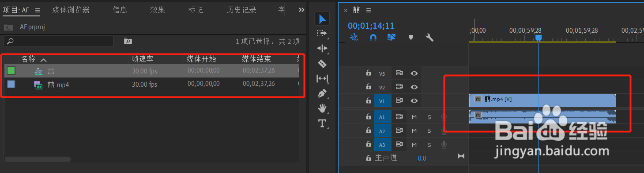Solo track A2 with S button
644x173 pixels.
pos(429,131)
